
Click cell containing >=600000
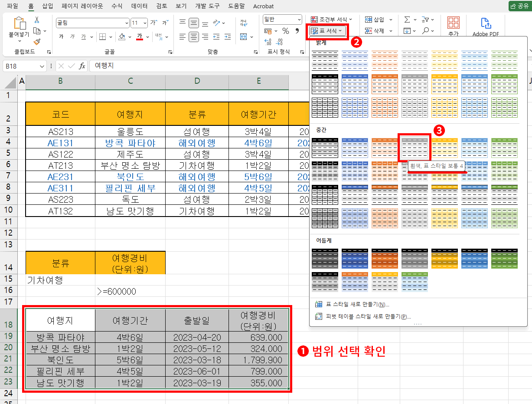pyautogui.click(x=131, y=291)
